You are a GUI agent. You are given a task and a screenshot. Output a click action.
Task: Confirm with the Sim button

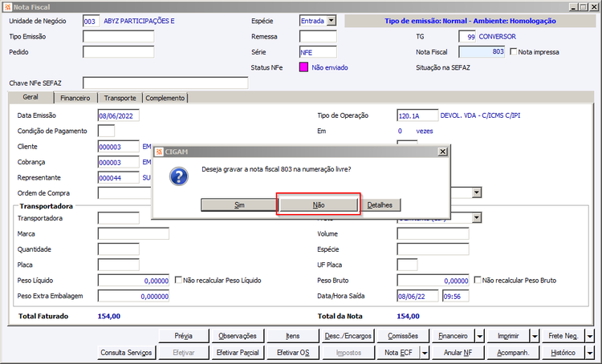point(239,204)
